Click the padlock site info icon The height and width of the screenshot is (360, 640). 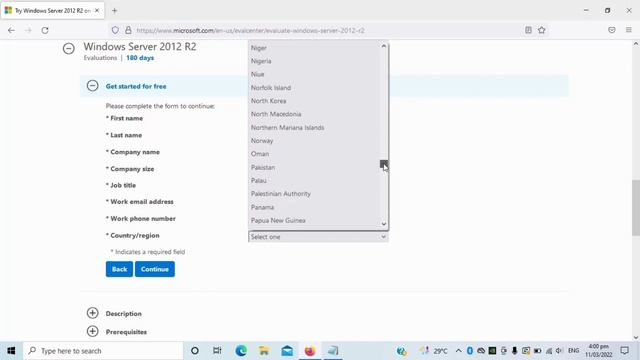(128, 30)
